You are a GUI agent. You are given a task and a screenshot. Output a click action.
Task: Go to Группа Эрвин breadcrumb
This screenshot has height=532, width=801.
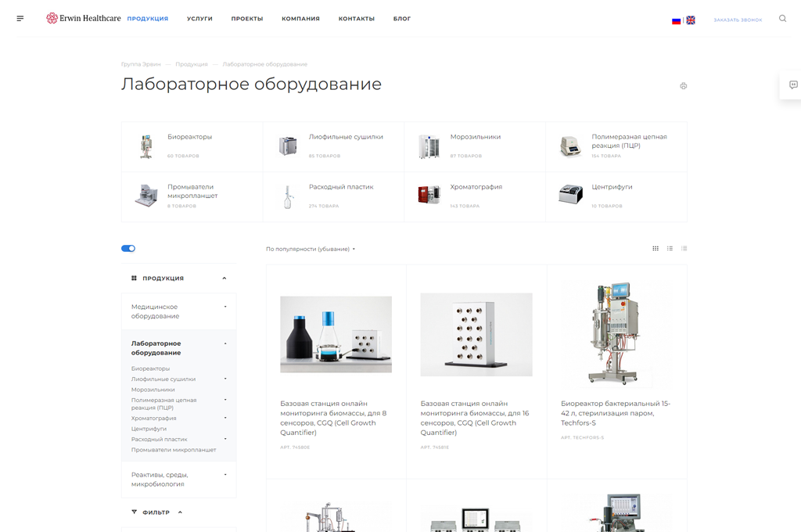tap(141, 64)
